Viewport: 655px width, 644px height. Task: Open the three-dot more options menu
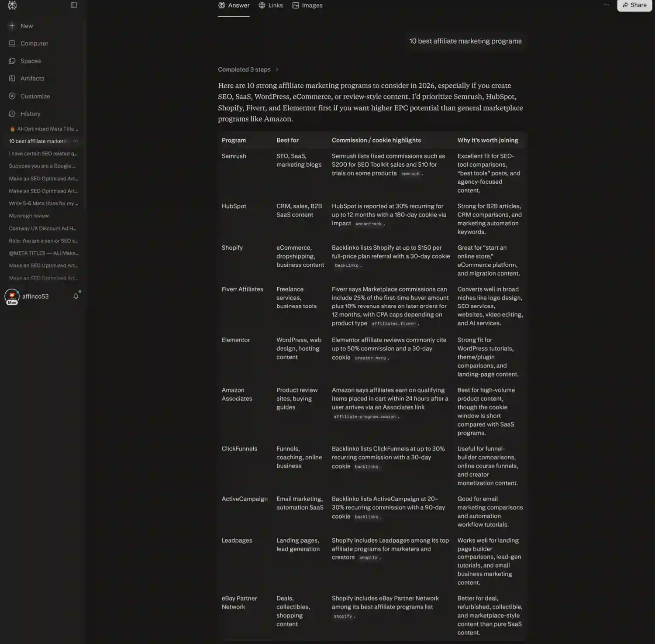click(606, 5)
